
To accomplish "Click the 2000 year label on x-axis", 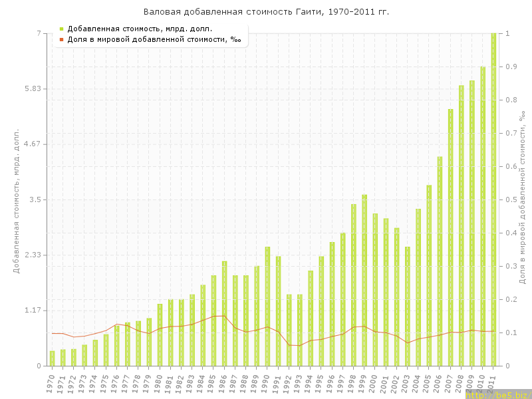I will [x=374, y=383].
